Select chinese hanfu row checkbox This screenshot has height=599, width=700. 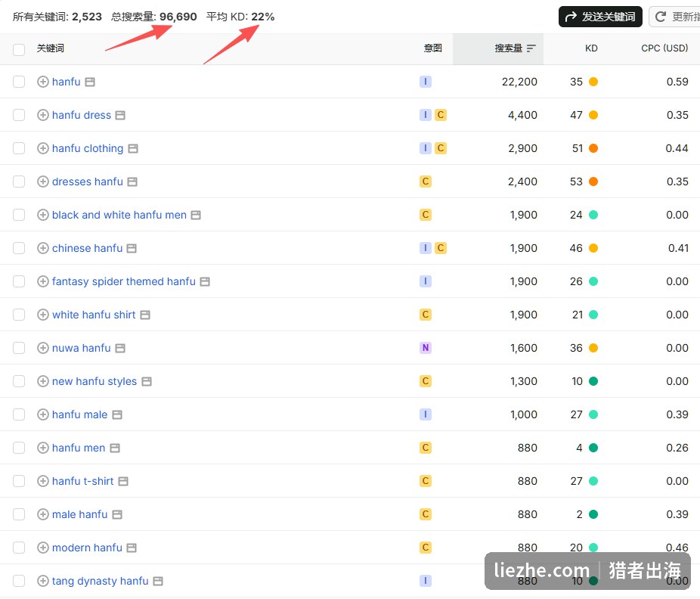[19, 248]
